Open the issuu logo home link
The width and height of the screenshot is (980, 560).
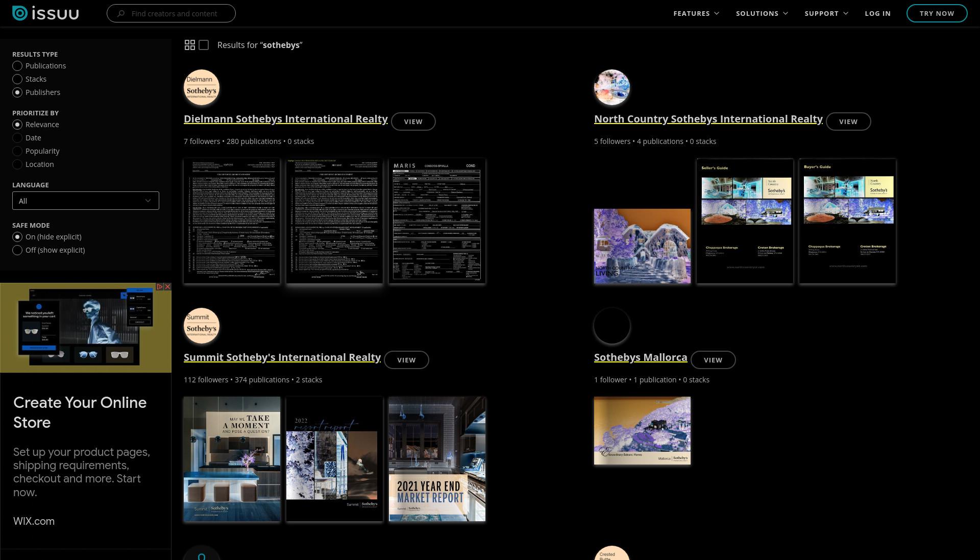(45, 13)
